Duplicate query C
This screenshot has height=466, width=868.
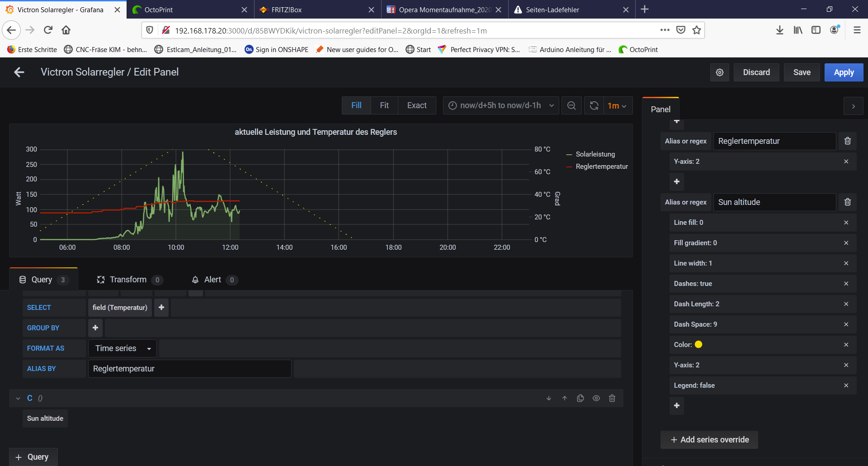pos(580,398)
